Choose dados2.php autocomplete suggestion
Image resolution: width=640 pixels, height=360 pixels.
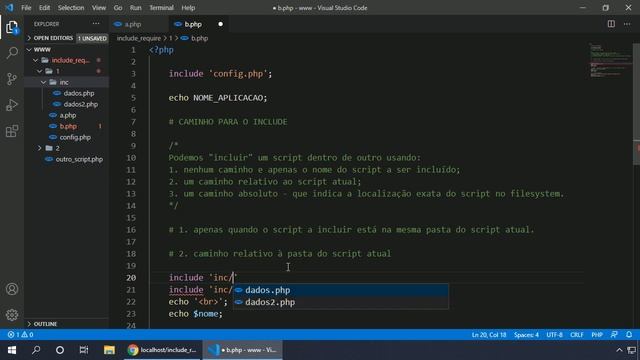(340, 302)
